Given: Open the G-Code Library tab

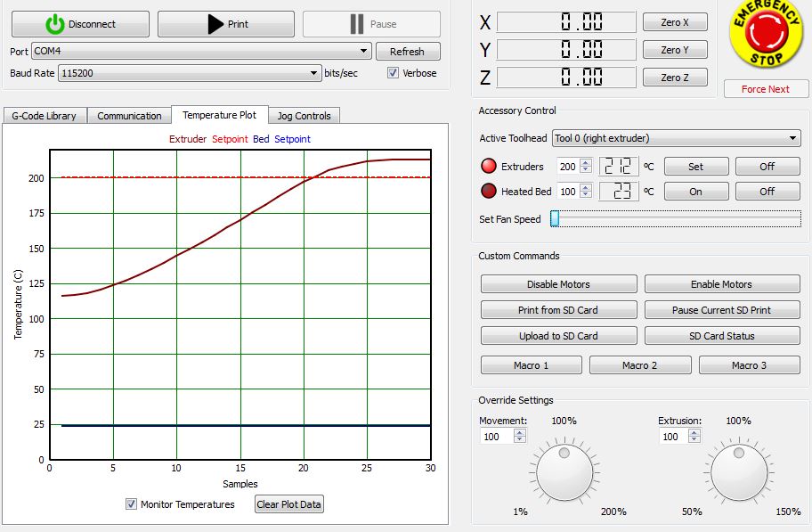Looking at the screenshot, I should 44,116.
